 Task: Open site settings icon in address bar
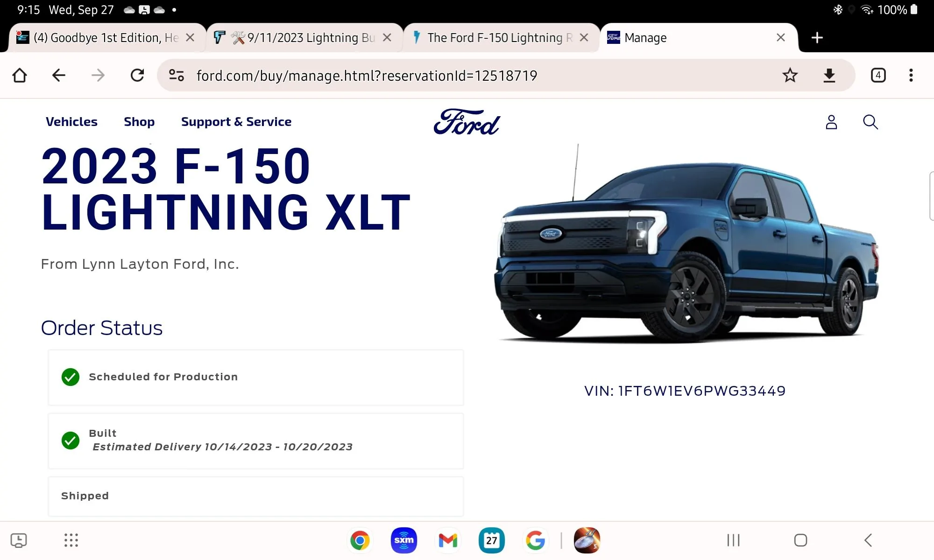tap(177, 75)
